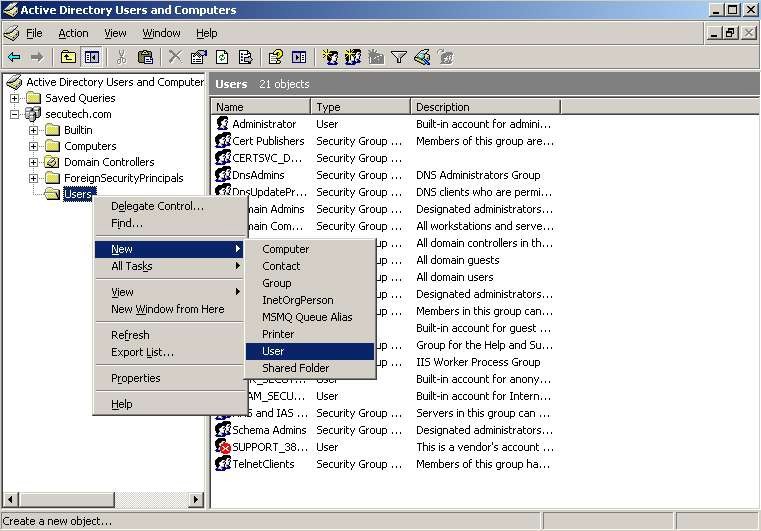Click the DnsAdmins group icon

coord(223,175)
